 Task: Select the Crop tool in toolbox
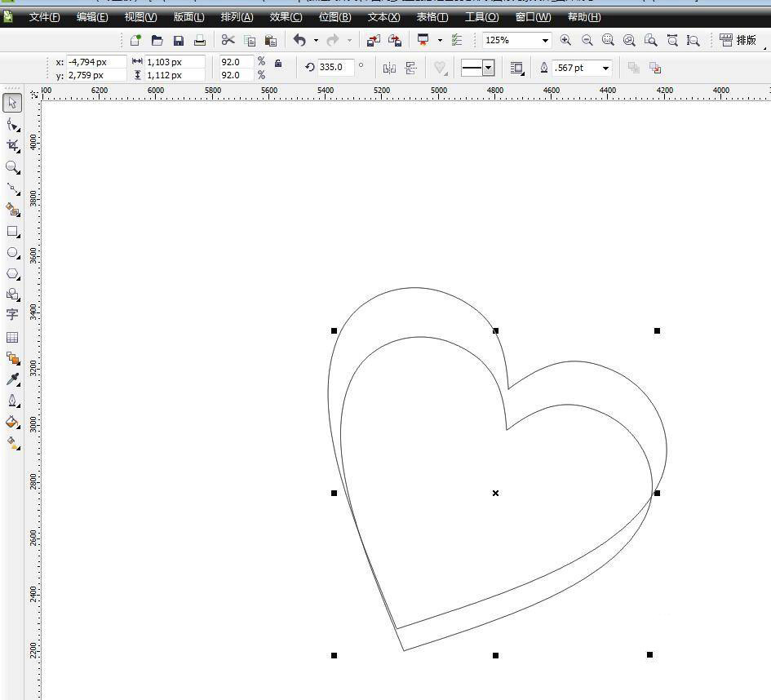tap(12, 145)
